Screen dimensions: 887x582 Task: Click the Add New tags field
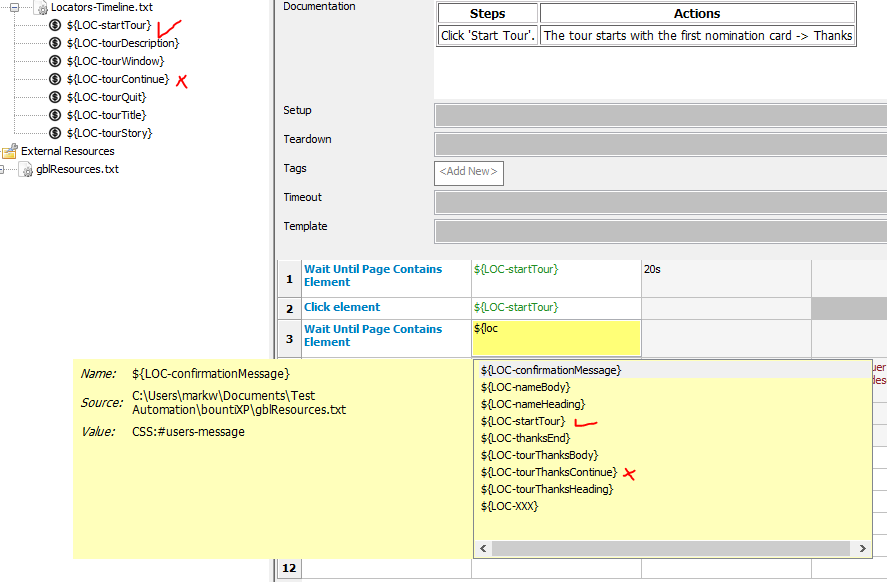469,173
